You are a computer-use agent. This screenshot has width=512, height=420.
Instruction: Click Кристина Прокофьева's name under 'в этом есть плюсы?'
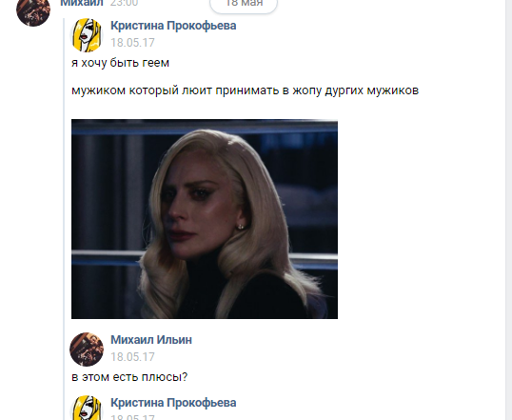173,403
